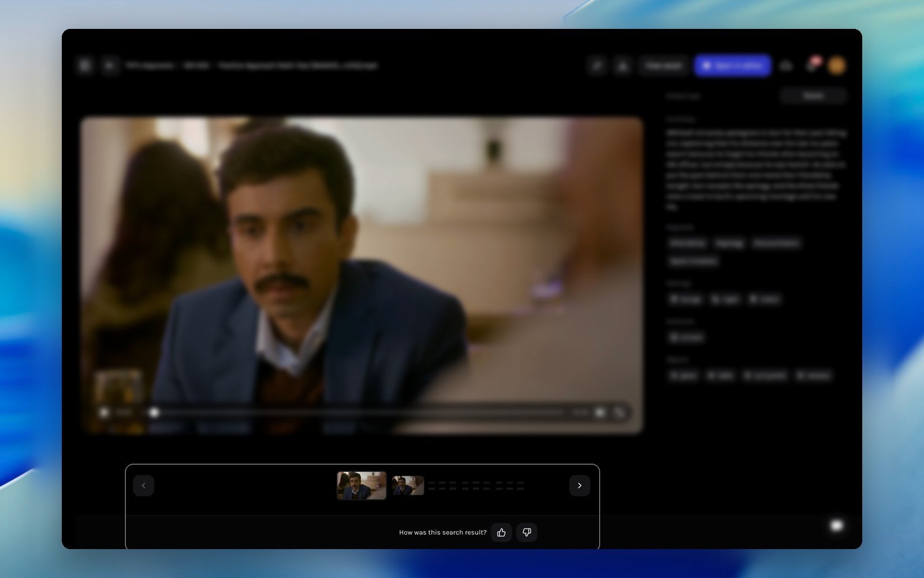The width and height of the screenshot is (924, 578).
Task: Give thumbs up to this search result
Action: coord(501,532)
